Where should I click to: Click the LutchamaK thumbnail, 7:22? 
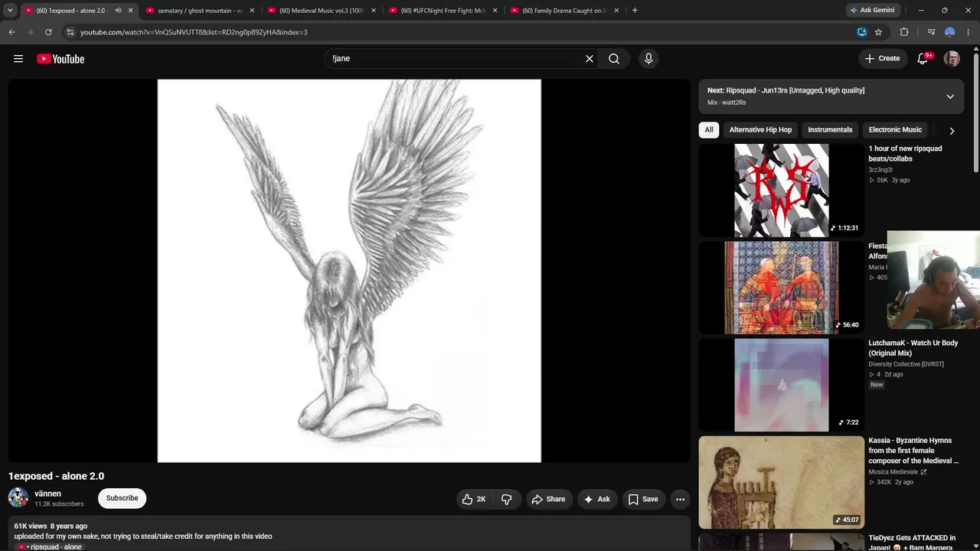click(x=781, y=385)
